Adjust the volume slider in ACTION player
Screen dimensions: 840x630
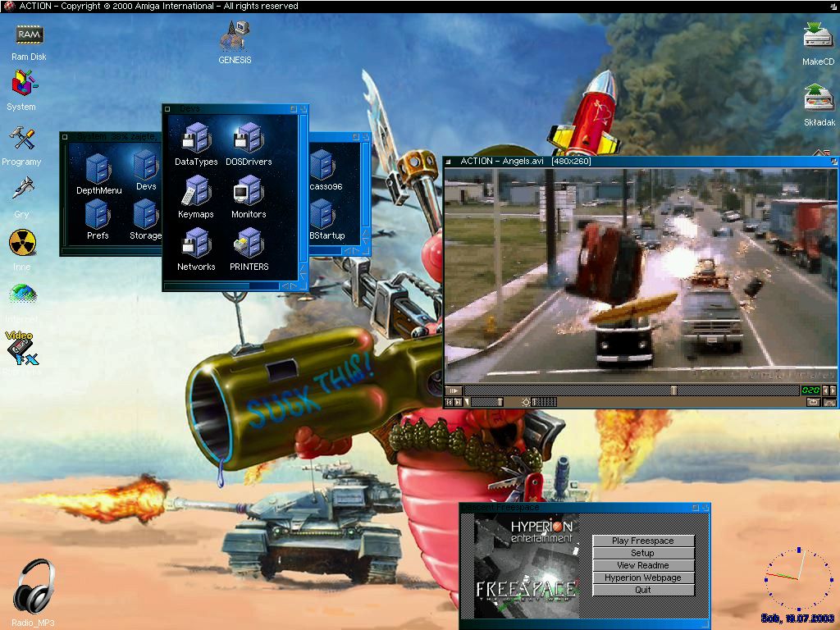click(x=486, y=402)
